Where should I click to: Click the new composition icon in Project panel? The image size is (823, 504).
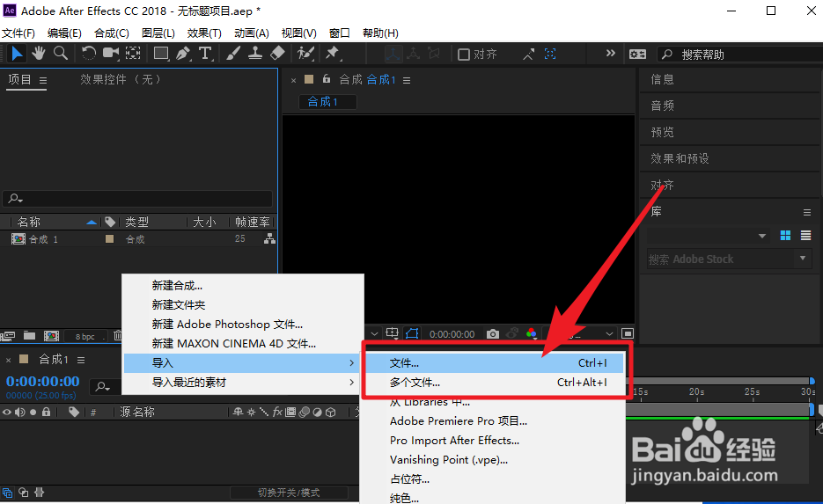pos(51,336)
